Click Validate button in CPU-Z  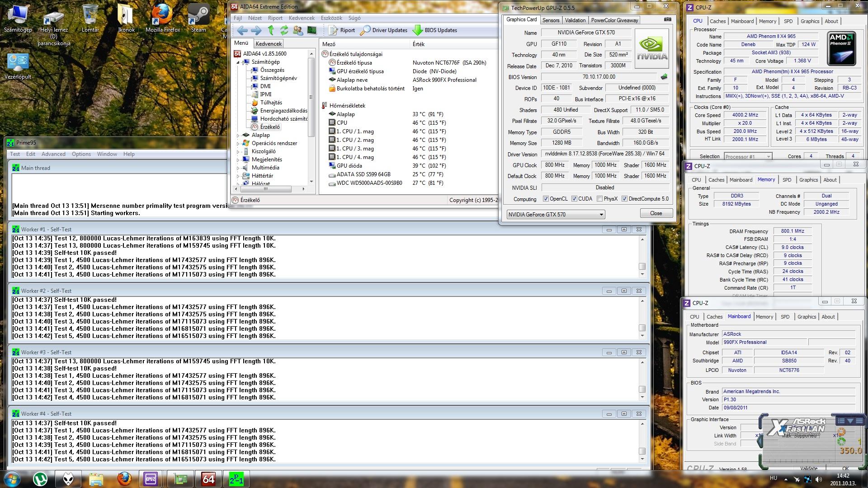pyautogui.click(x=809, y=468)
